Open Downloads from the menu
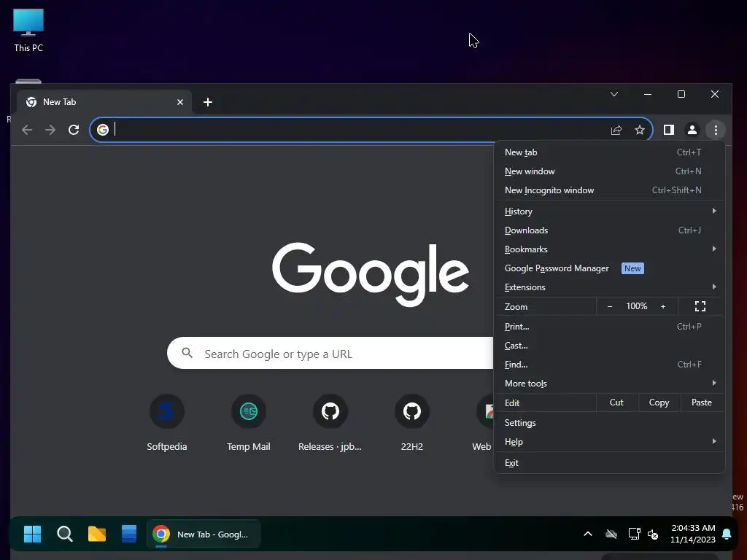The image size is (747, 560). (x=609, y=230)
